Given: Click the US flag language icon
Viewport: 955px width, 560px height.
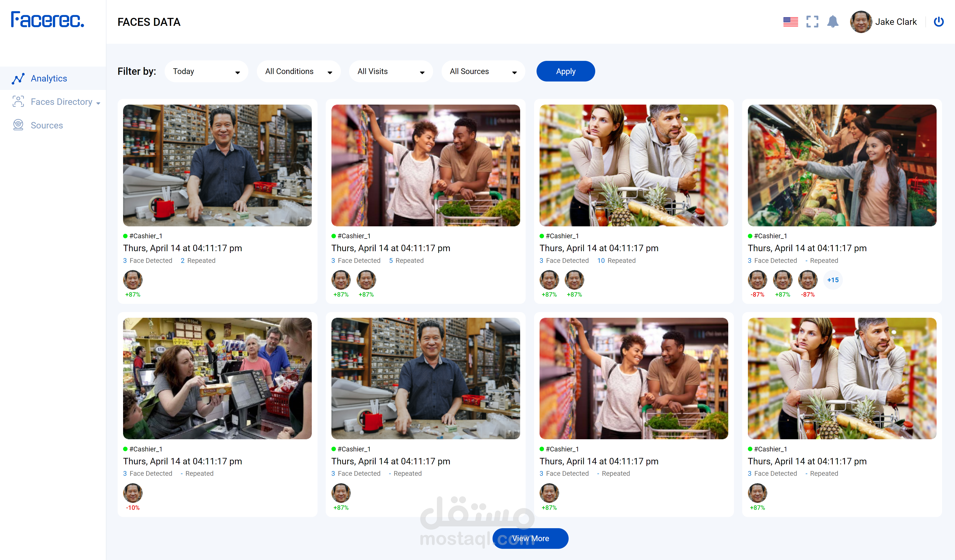Looking at the screenshot, I should pyautogui.click(x=790, y=22).
